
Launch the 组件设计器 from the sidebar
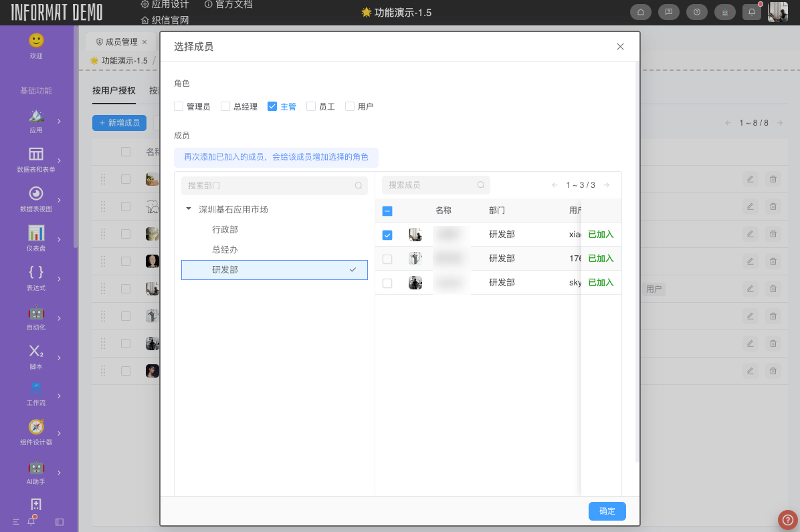pos(36,431)
